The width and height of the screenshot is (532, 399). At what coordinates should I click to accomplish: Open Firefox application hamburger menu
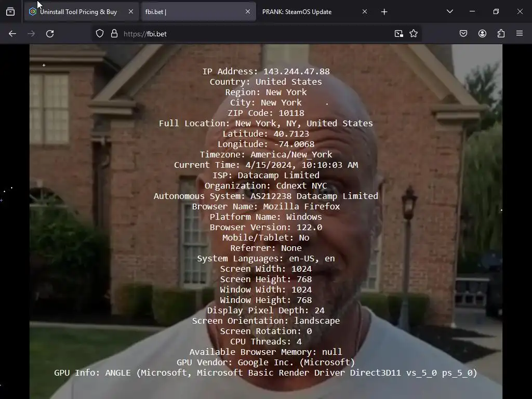520,34
